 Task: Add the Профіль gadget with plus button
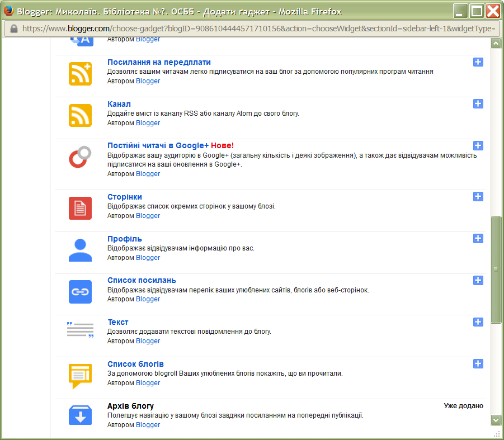478,238
